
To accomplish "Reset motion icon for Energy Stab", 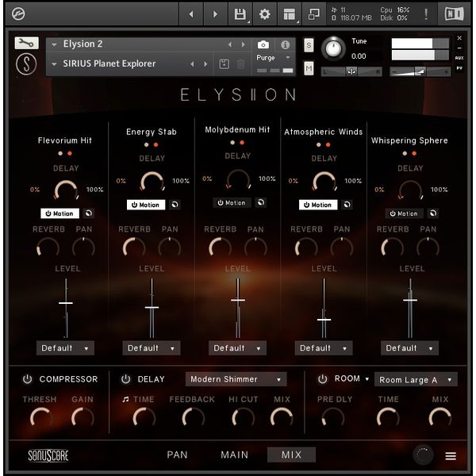I will pos(175,205).
